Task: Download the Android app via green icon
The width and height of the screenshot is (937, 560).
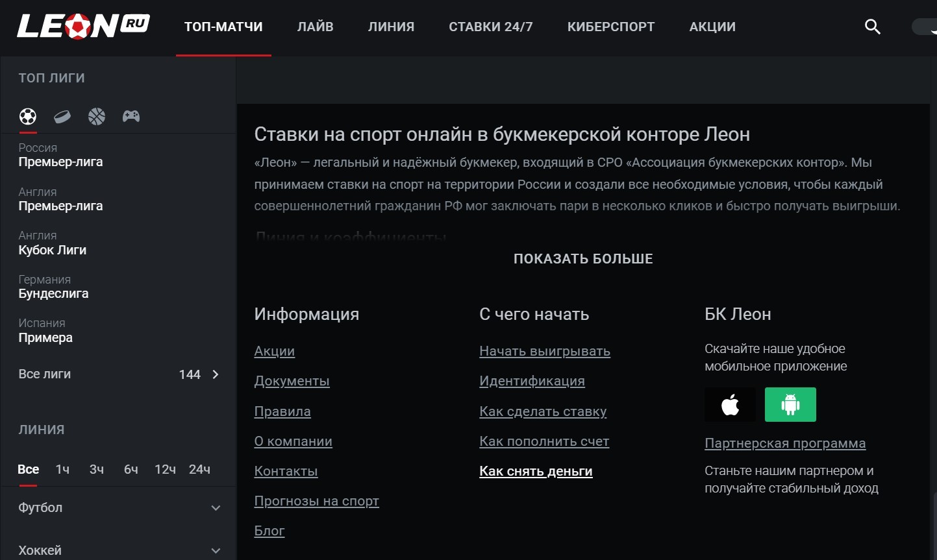Action: pos(790,405)
